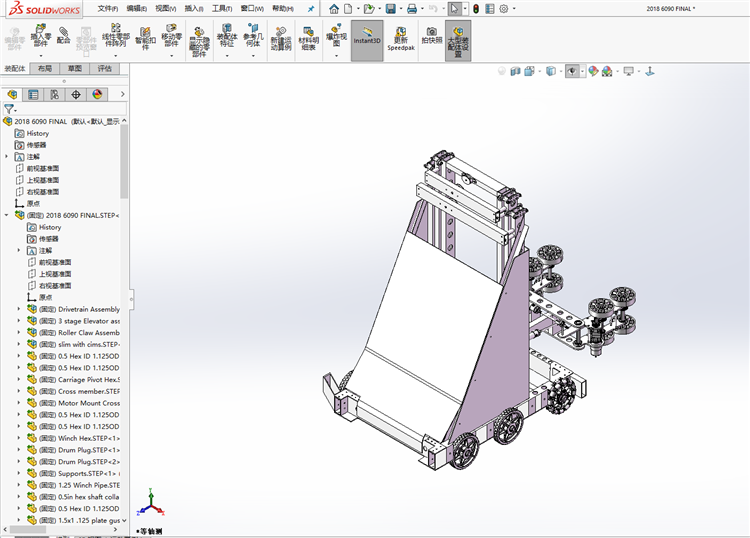The width and height of the screenshot is (750, 538).
Task: Open dropdown under 线性零部件阵列
Action: (115, 55)
